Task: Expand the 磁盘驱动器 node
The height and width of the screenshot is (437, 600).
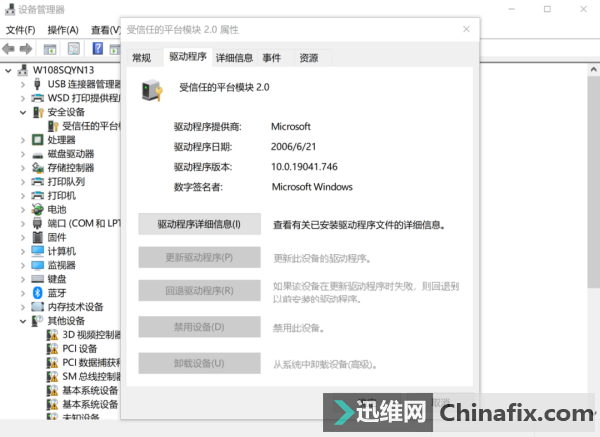Action: click(23, 154)
